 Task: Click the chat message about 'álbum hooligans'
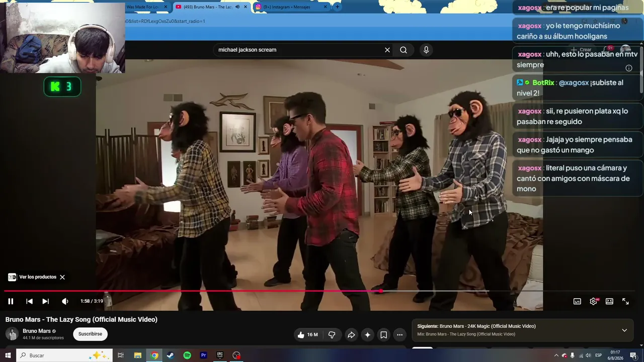click(x=577, y=31)
